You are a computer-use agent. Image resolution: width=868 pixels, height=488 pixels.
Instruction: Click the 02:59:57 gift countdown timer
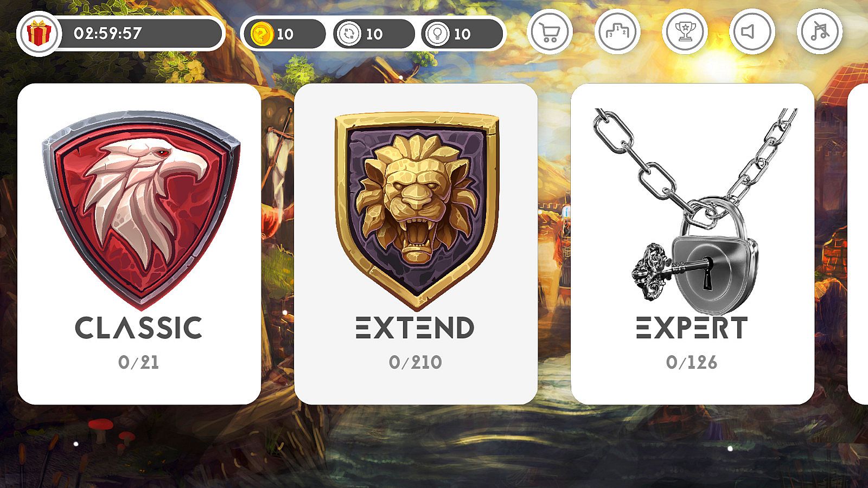(107, 34)
